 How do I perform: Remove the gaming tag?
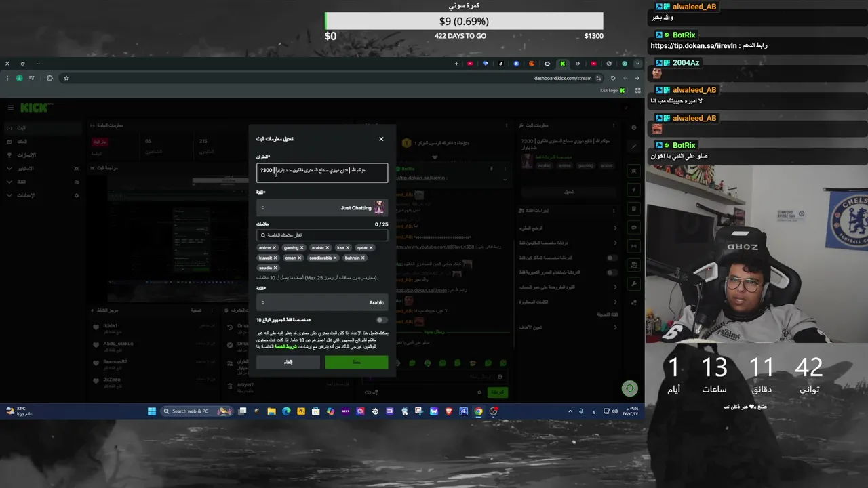click(x=302, y=248)
